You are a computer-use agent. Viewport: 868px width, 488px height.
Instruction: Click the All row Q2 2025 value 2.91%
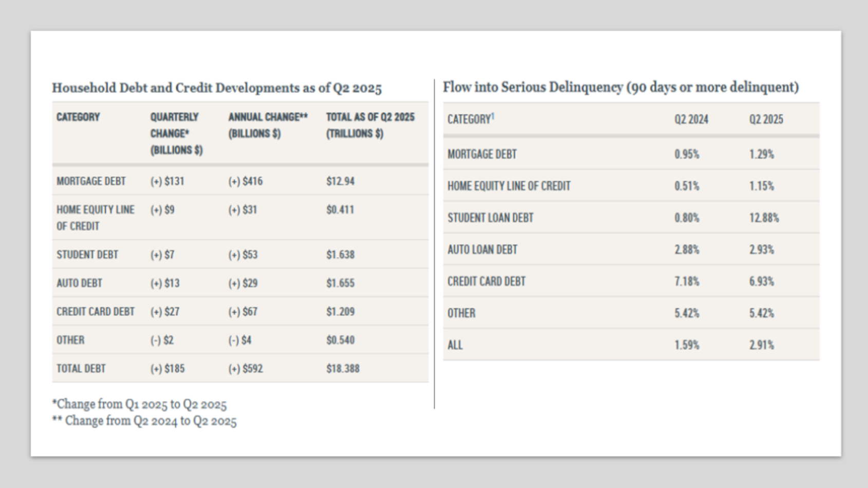pos(761,345)
